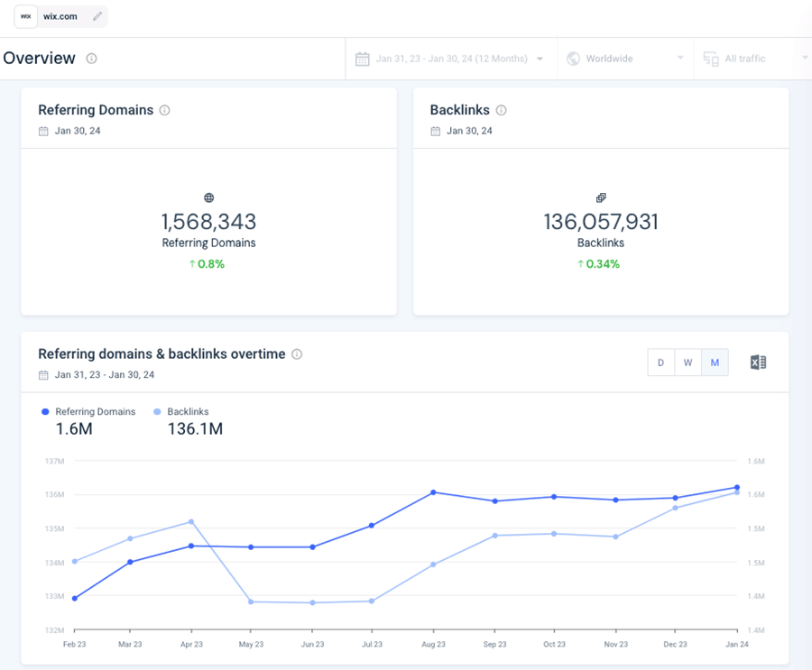Click the 0.8% growth indicator

point(207,264)
